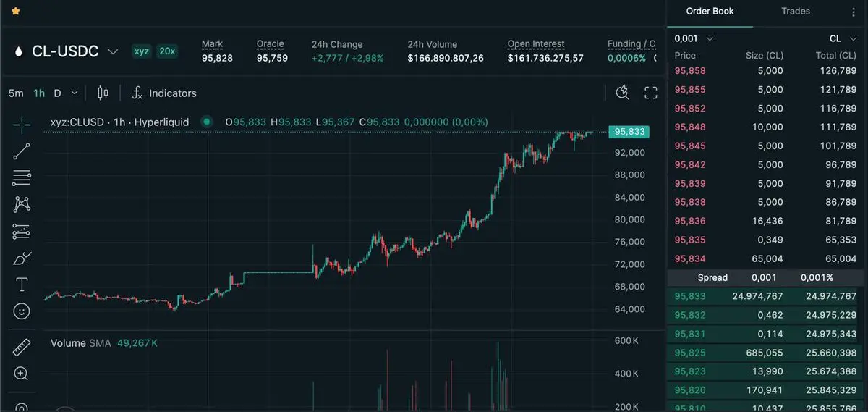Open the emoji icons tool
Screen dimensions: 868x412
[22, 311]
